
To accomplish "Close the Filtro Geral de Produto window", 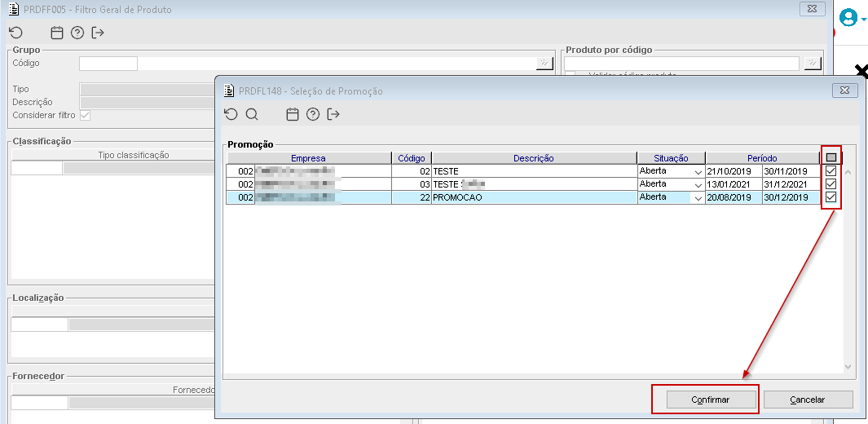I will 812,9.
